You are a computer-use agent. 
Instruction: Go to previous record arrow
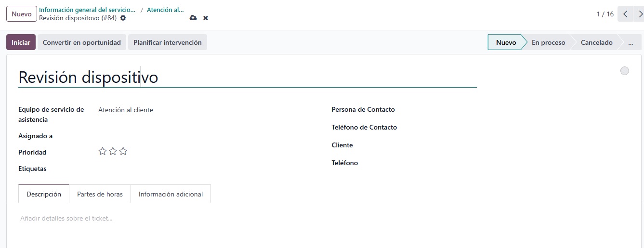coord(625,14)
